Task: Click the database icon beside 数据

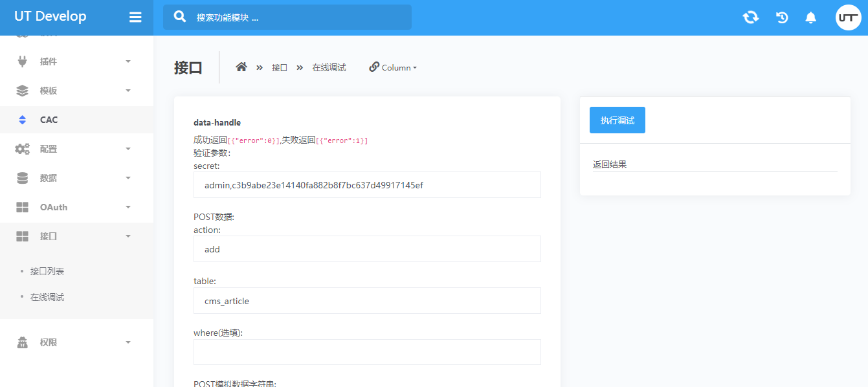Action: (x=23, y=178)
